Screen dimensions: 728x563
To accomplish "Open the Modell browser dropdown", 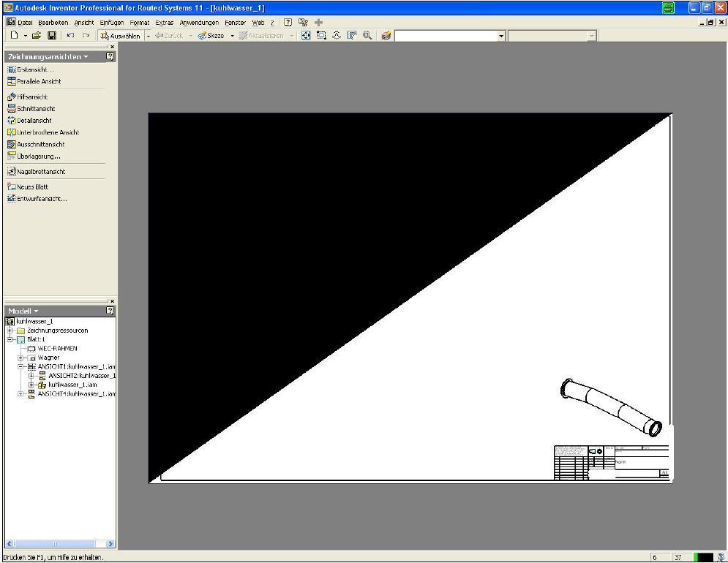I will click(x=23, y=311).
